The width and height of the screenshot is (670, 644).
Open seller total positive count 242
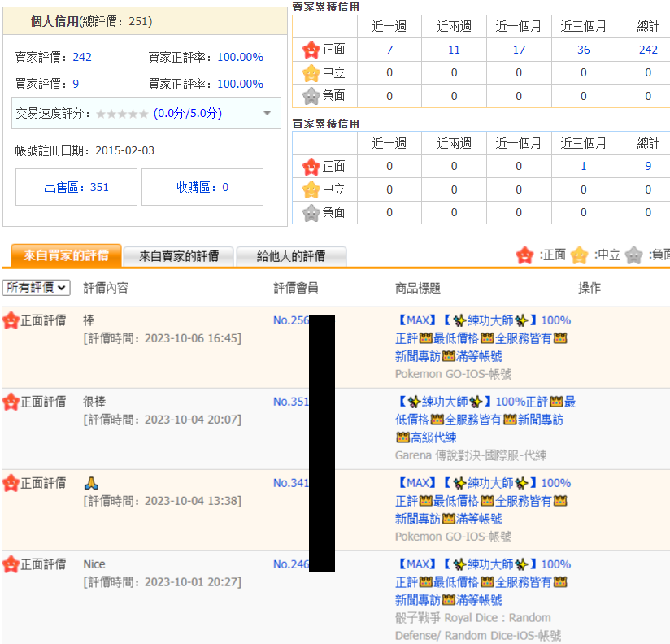[647, 50]
